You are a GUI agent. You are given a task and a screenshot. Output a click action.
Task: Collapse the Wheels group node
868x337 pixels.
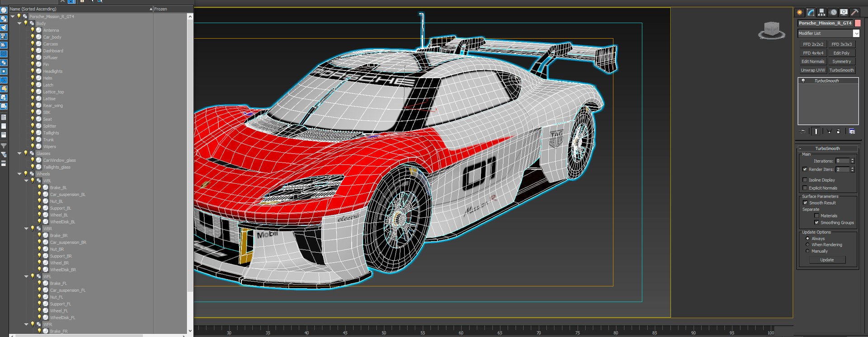click(x=19, y=173)
